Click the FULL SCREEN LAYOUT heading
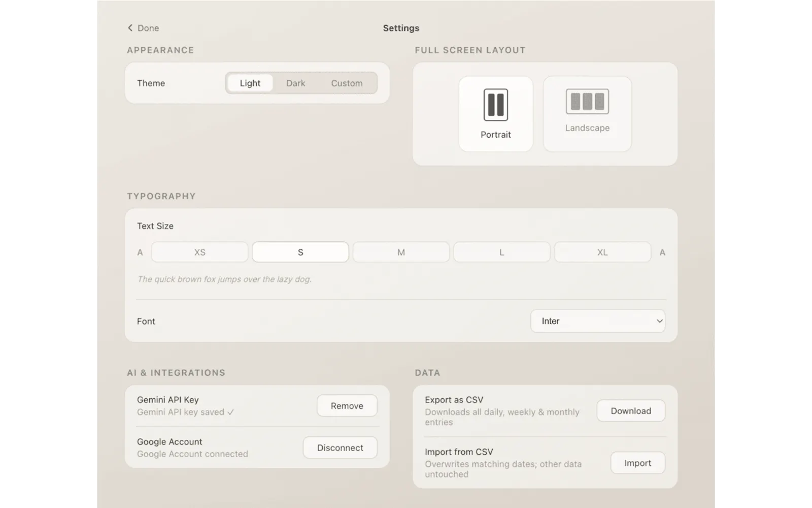812x508 pixels. (x=470, y=50)
